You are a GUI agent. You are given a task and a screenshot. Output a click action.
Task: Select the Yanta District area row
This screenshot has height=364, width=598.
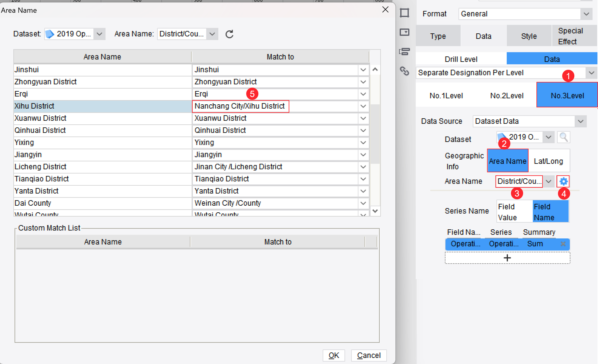pyautogui.click(x=102, y=191)
